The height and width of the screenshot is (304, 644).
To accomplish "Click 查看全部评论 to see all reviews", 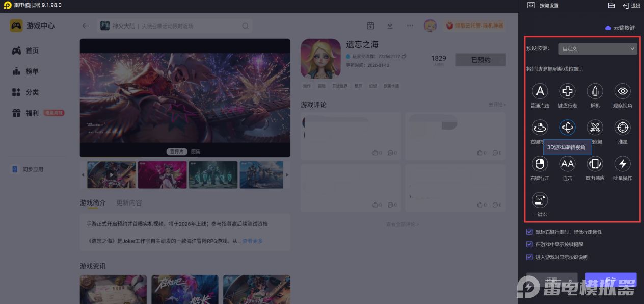I will (404, 224).
